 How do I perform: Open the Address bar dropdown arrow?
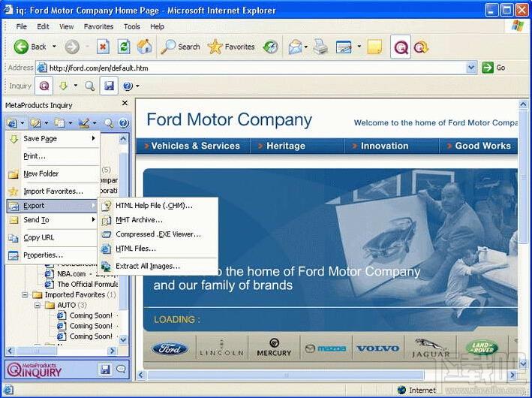471,68
